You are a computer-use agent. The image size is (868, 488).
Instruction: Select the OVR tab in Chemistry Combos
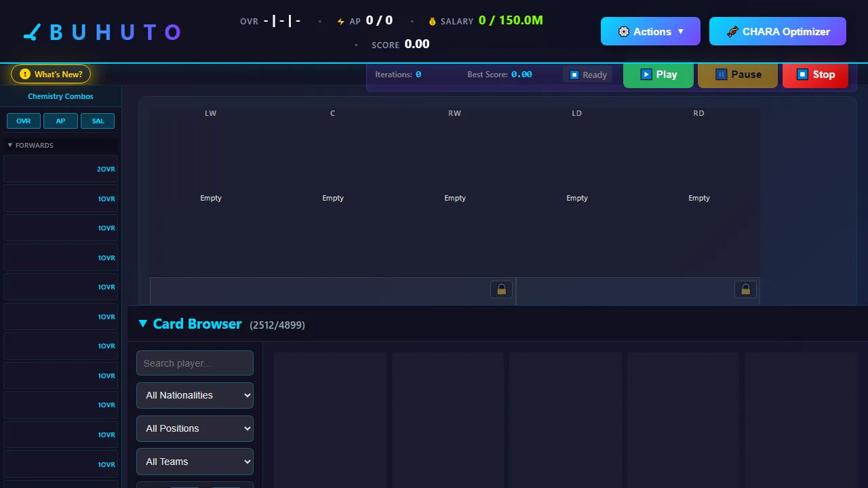pos(23,121)
